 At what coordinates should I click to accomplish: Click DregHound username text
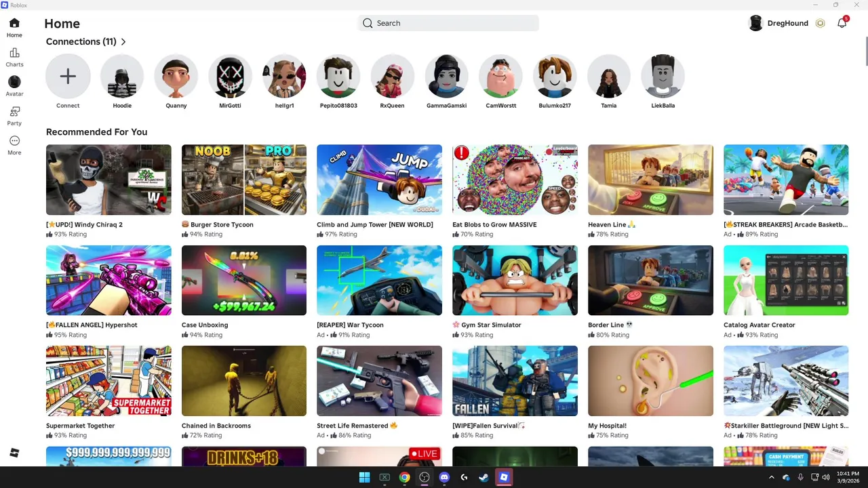coord(787,23)
